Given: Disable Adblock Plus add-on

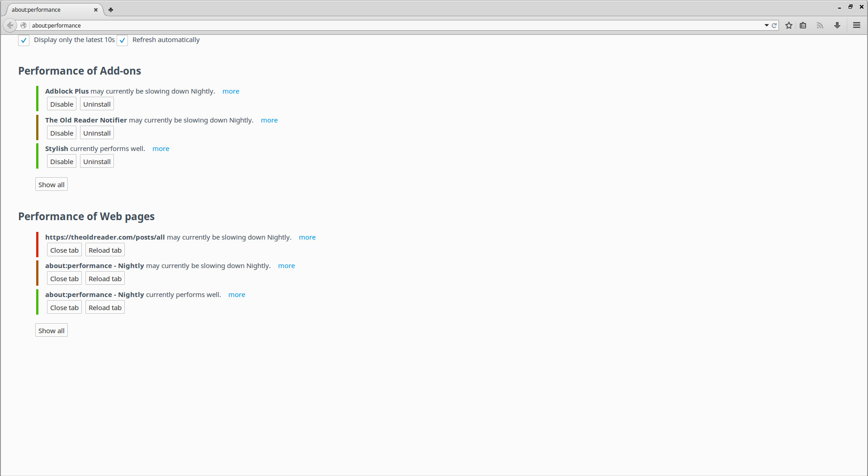Looking at the screenshot, I should click(x=61, y=104).
